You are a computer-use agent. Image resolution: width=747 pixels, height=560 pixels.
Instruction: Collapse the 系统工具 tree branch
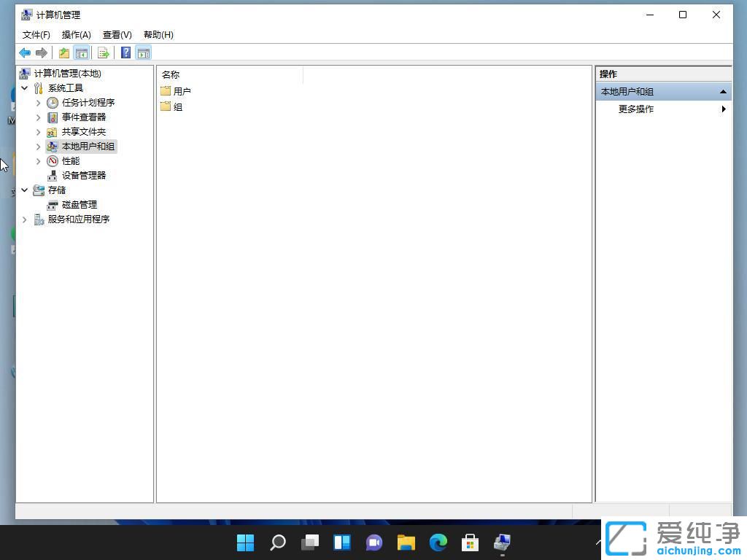point(24,87)
